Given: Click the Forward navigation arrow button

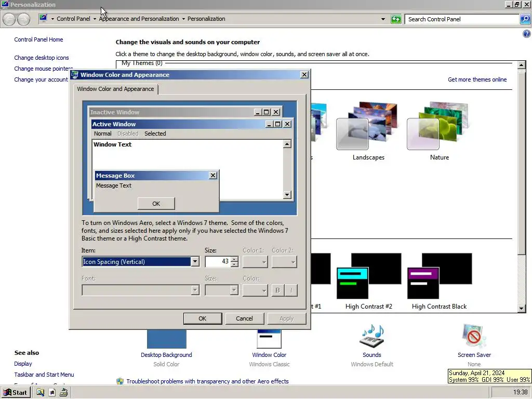Looking at the screenshot, I should [x=23, y=19].
